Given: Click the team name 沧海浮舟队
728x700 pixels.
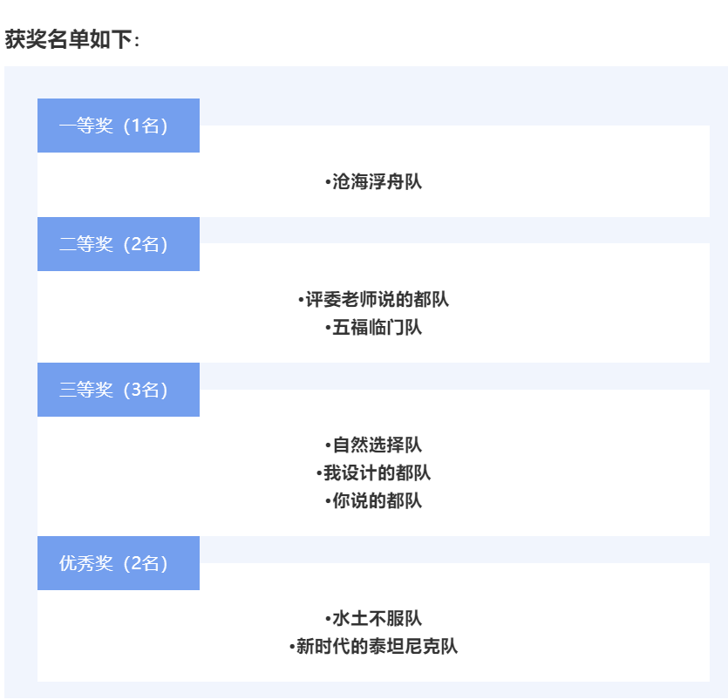Looking at the screenshot, I should (x=378, y=182).
